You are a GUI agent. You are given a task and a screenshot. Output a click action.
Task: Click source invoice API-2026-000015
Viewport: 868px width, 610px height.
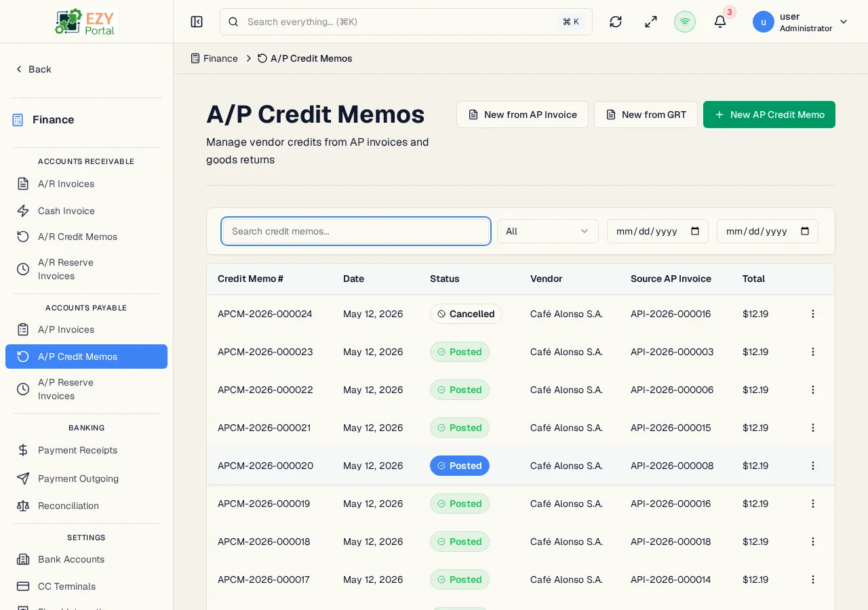[671, 428]
